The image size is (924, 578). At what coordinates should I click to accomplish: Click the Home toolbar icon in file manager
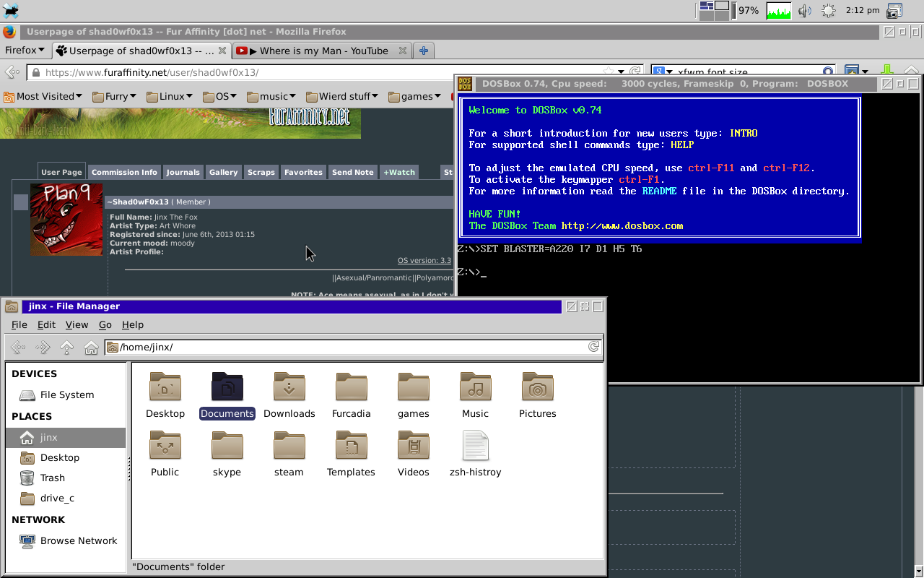pyautogui.click(x=91, y=348)
